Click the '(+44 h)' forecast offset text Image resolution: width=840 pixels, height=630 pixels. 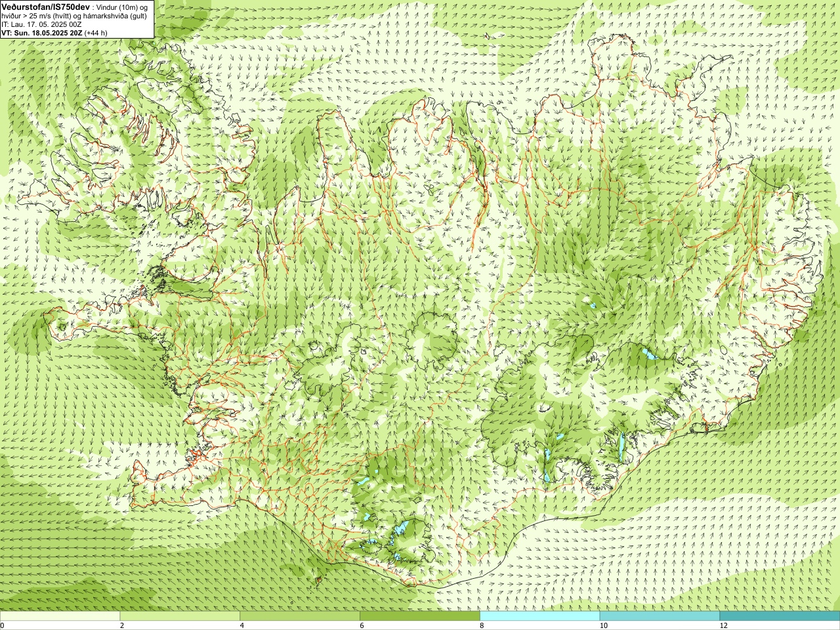point(96,33)
